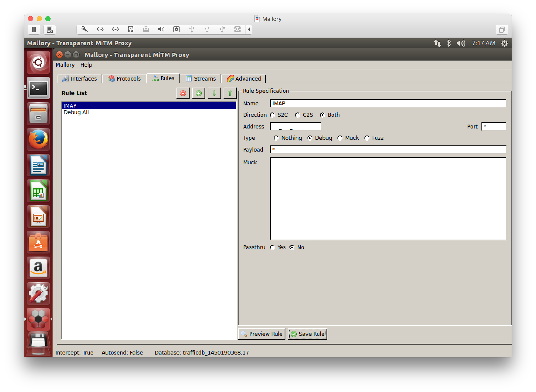
Task: Pause the virtual machine
Action: [34, 29]
